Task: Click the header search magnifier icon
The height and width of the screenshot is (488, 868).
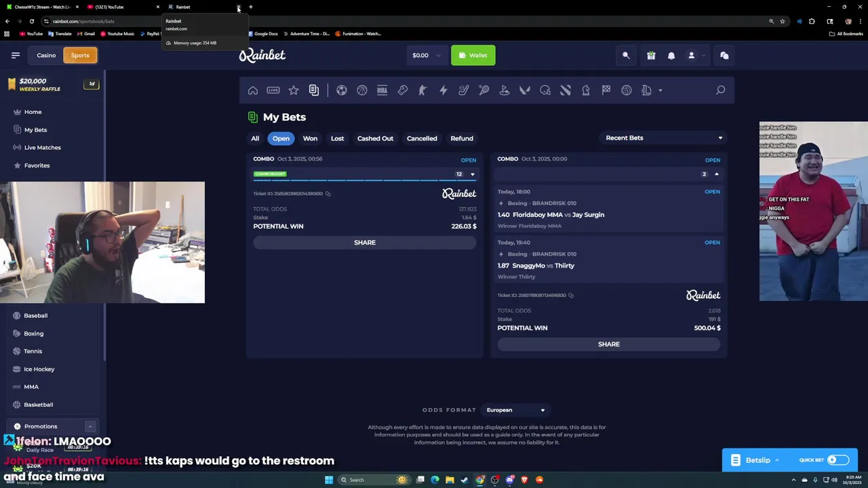Action: click(626, 56)
